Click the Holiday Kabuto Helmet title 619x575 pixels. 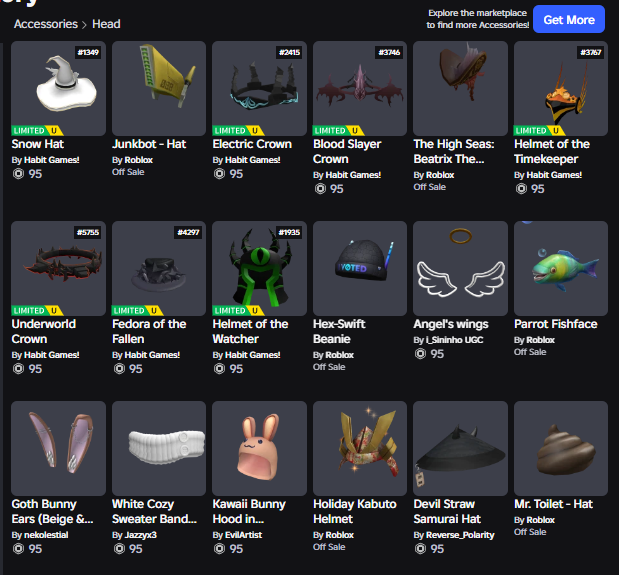(355, 511)
